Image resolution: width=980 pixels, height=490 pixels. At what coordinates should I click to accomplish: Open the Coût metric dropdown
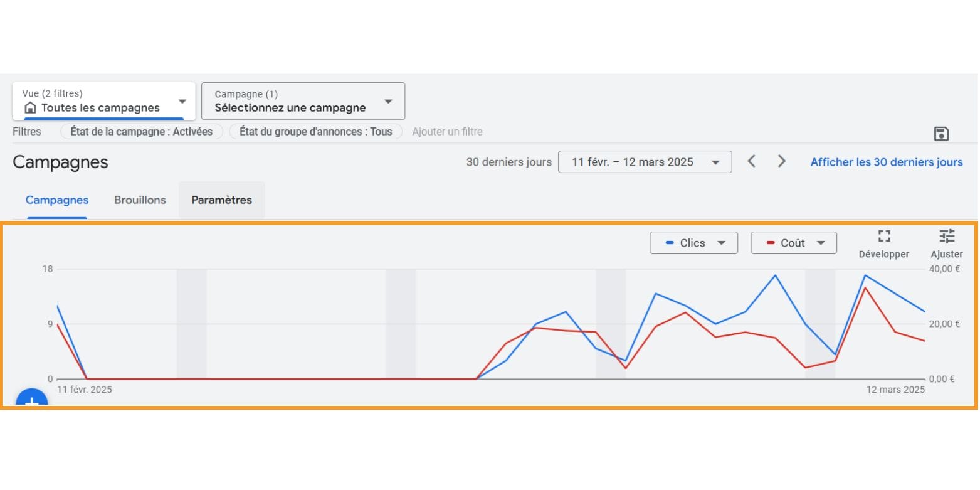point(793,243)
